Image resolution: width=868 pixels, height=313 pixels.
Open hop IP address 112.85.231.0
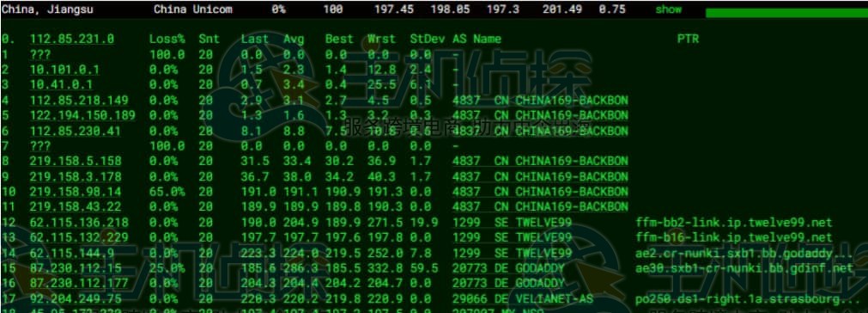pos(72,39)
